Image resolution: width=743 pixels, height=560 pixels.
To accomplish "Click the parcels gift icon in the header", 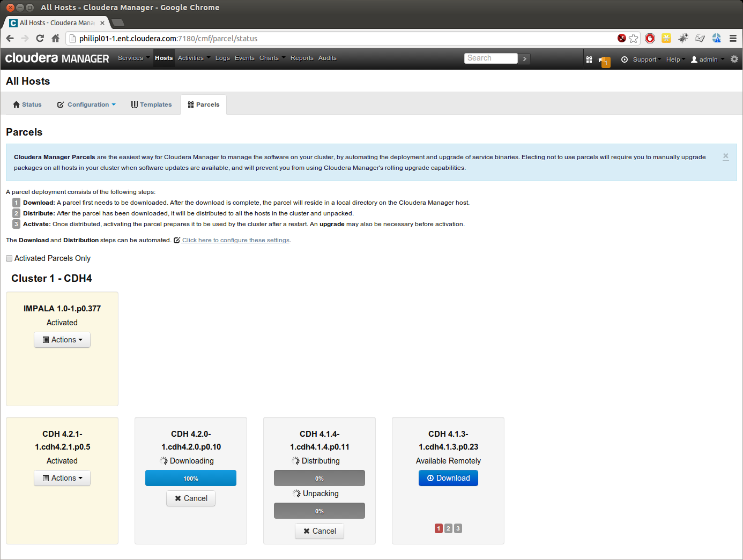I will pos(589,59).
